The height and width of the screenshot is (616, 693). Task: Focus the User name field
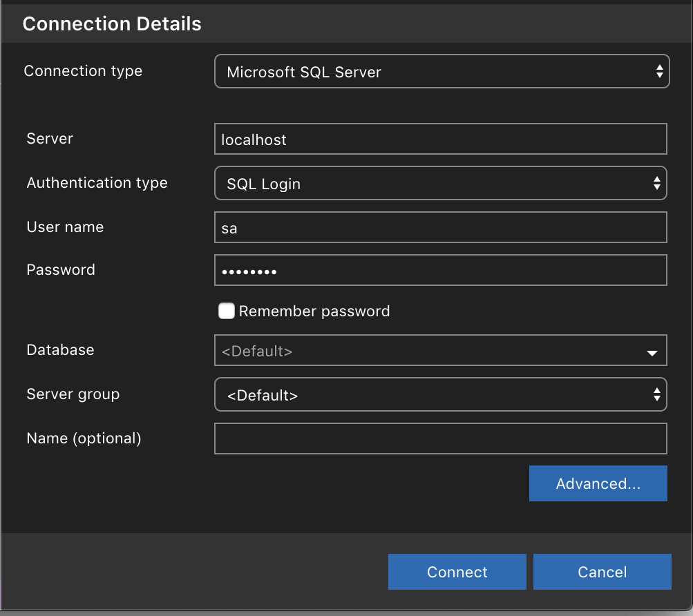click(x=440, y=228)
